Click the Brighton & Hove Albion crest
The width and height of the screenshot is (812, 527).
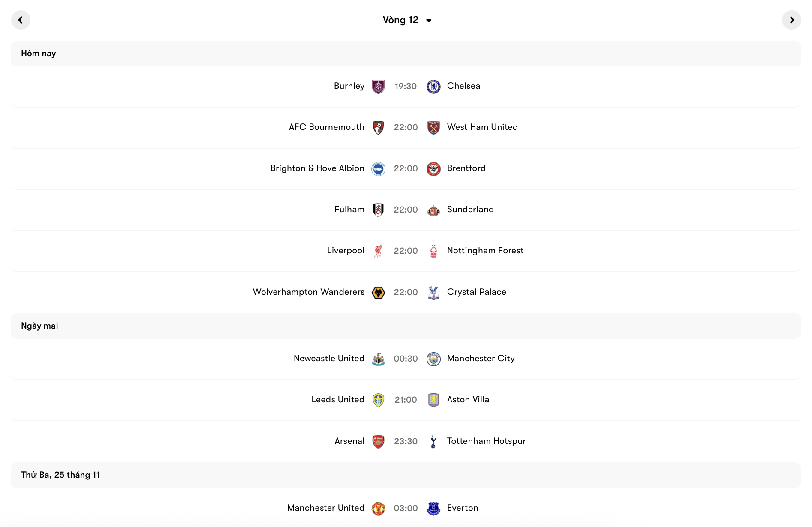coord(379,168)
